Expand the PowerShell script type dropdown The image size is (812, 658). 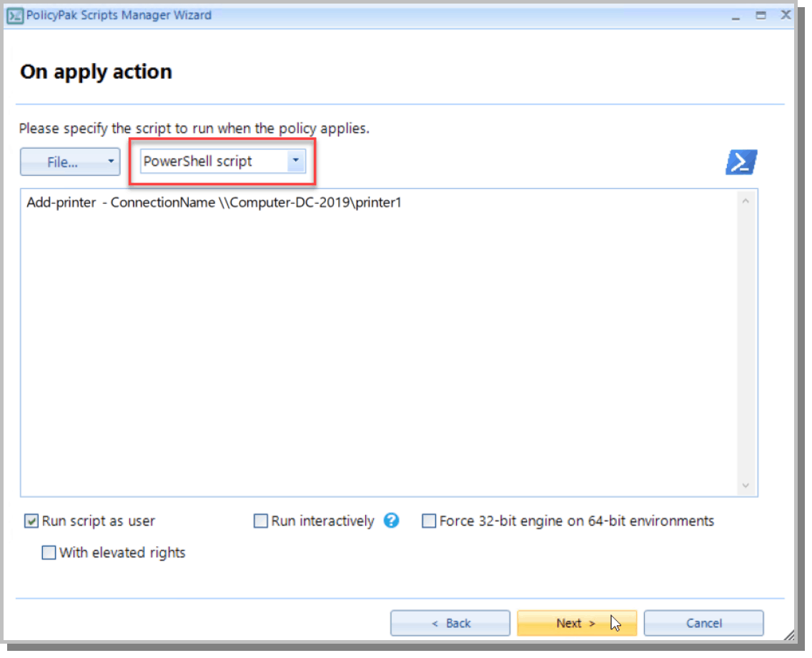click(296, 161)
